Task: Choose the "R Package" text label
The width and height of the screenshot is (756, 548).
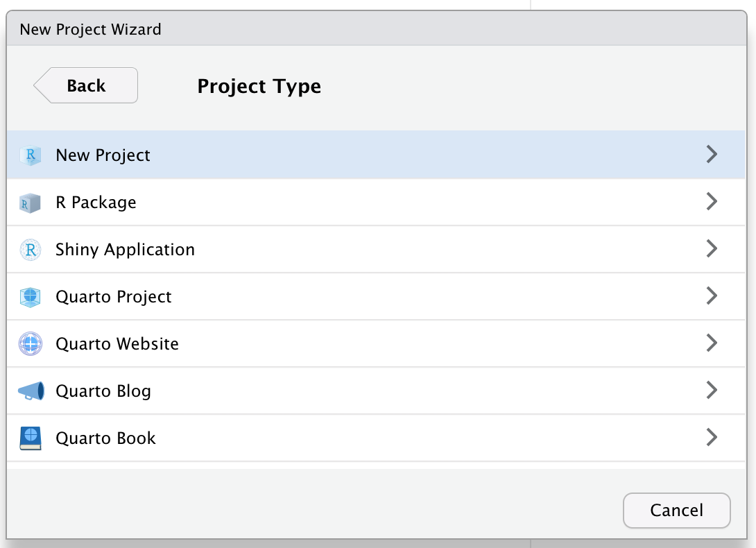Action: coord(96,203)
